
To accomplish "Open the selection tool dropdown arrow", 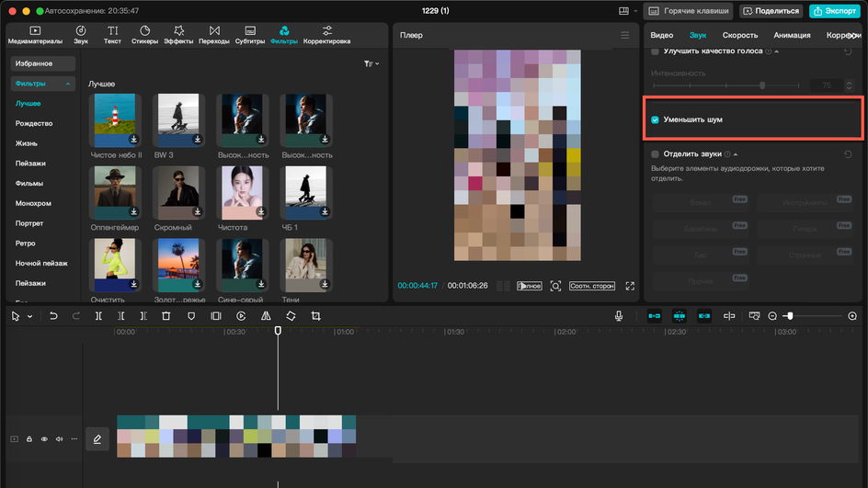I will pyautogui.click(x=30, y=316).
